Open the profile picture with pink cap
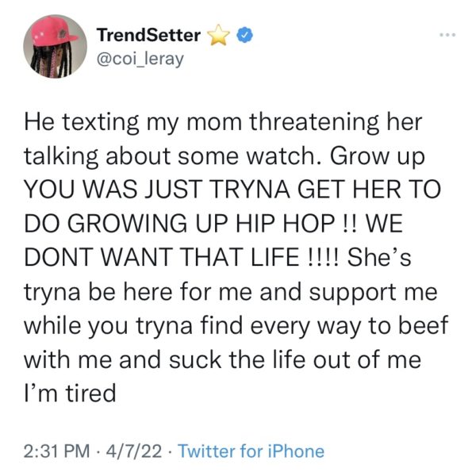 [x=56, y=47]
